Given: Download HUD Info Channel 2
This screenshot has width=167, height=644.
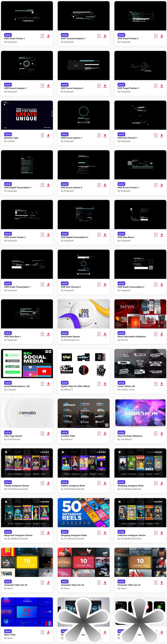Looking at the screenshot, I should click(105, 285).
